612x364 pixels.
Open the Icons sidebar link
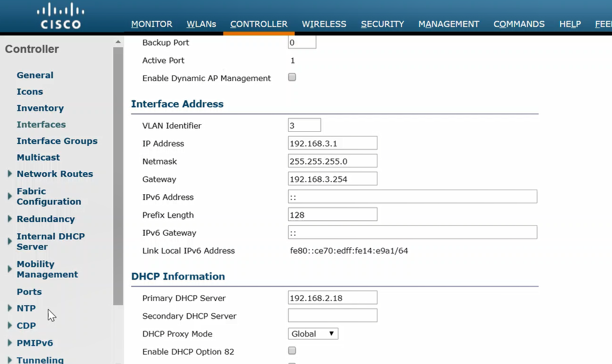click(x=30, y=92)
